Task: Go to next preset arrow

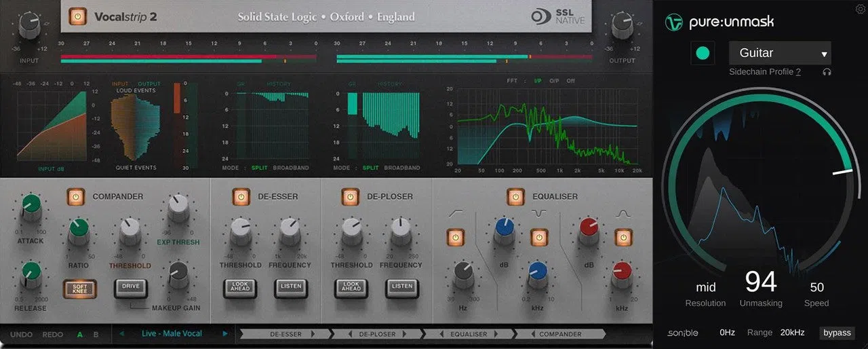Action: click(225, 334)
